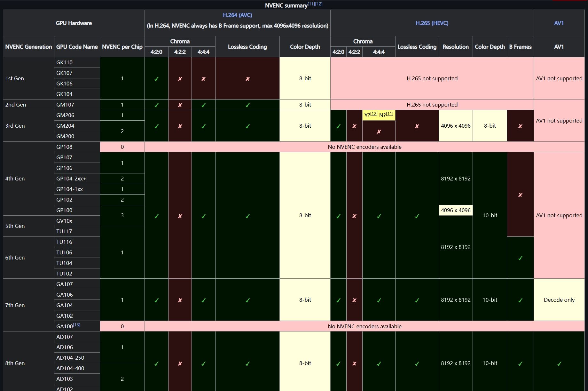Select the AD106 code name cell

(77, 347)
